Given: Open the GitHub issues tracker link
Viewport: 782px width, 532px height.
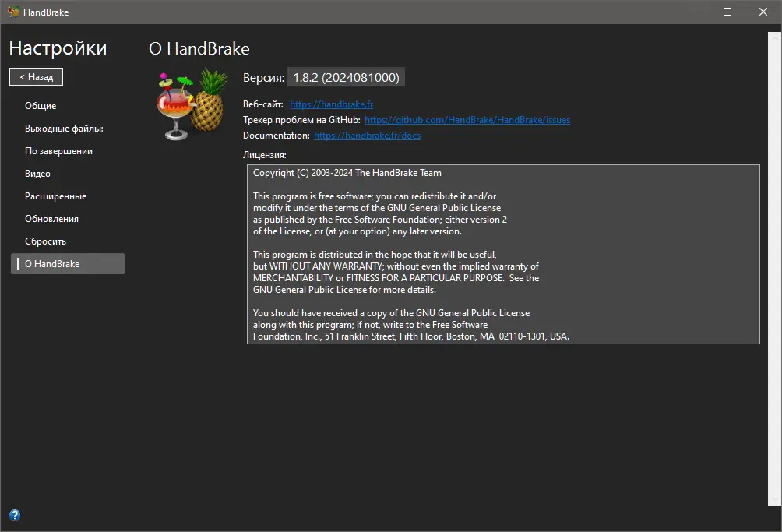Looking at the screenshot, I should click(x=467, y=120).
